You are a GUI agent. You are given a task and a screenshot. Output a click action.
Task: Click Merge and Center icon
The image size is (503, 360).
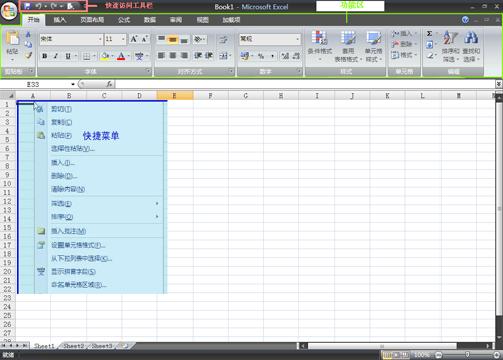tap(223, 56)
